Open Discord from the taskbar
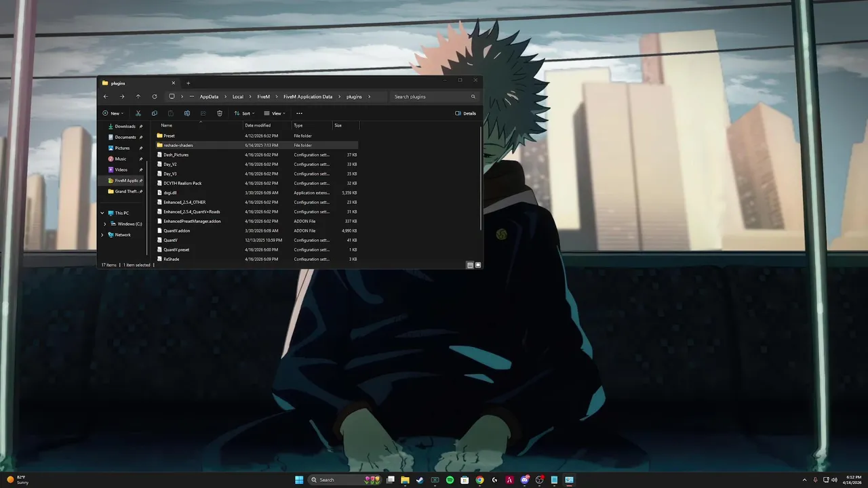The image size is (868, 488). click(524, 480)
